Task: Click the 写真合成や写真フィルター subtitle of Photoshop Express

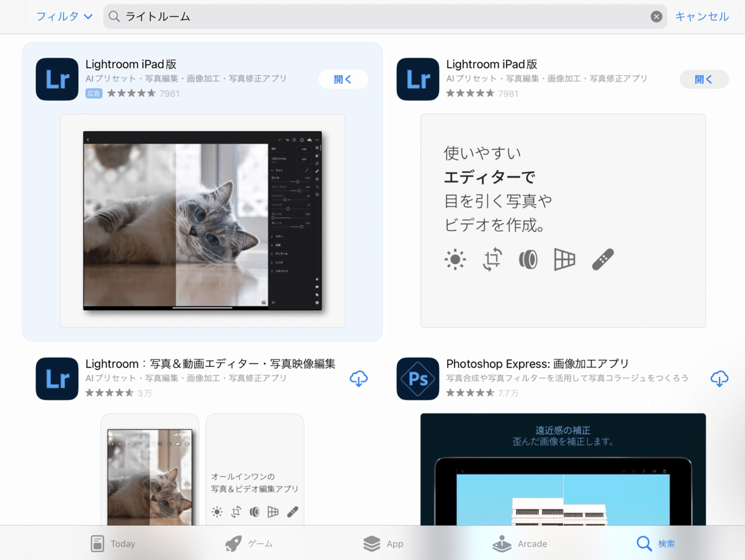Action: (567, 378)
